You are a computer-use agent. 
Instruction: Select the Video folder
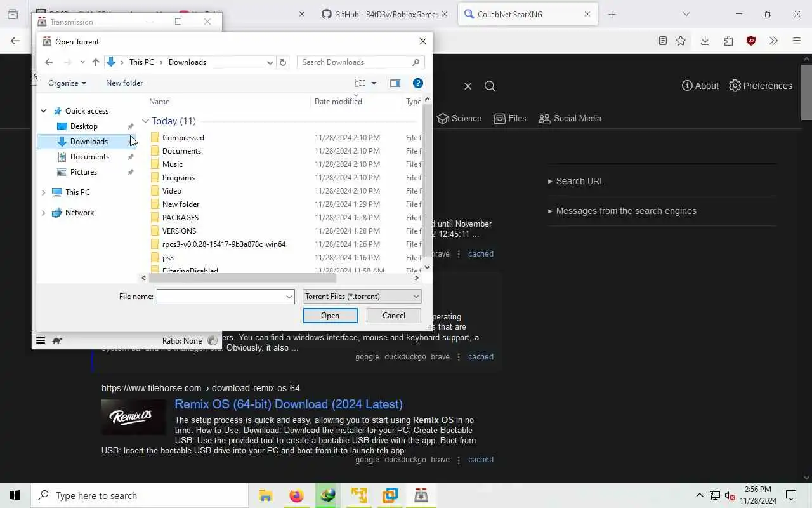coord(172,191)
